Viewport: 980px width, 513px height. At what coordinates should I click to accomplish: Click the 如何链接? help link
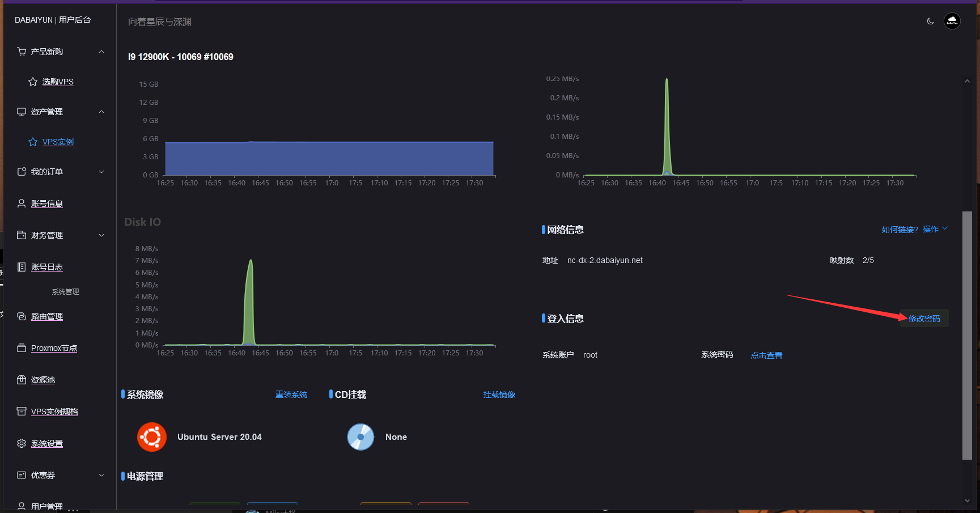[x=900, y=230]
